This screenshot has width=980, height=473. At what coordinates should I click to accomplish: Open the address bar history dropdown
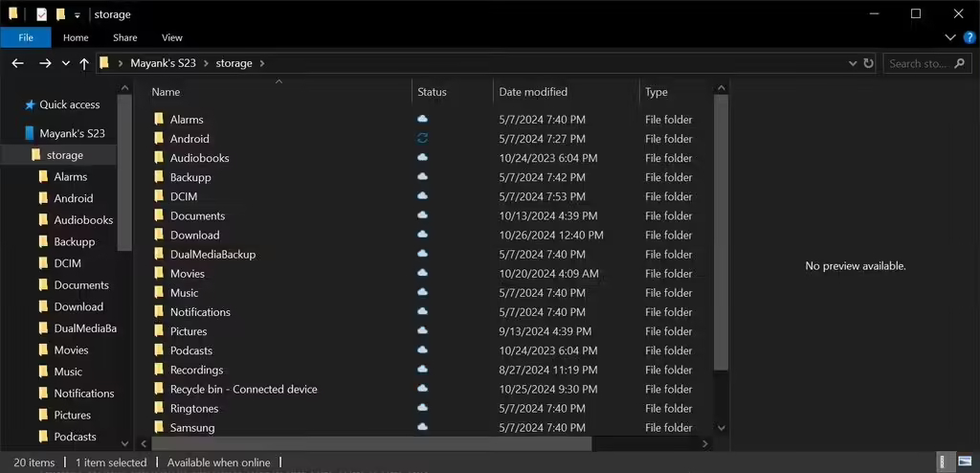pos(853,63)
